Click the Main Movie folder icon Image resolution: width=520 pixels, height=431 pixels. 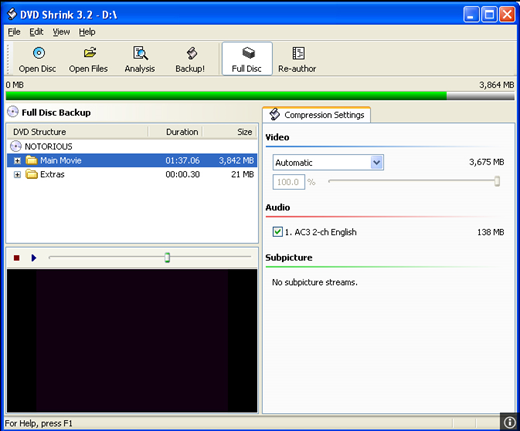click(x=32, y=160)
